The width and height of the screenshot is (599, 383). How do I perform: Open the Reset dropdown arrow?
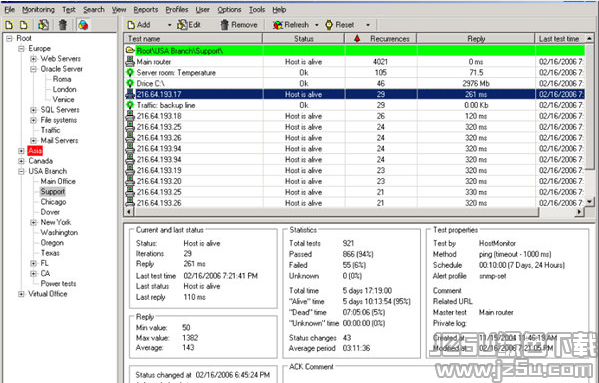tap(367, 25)
